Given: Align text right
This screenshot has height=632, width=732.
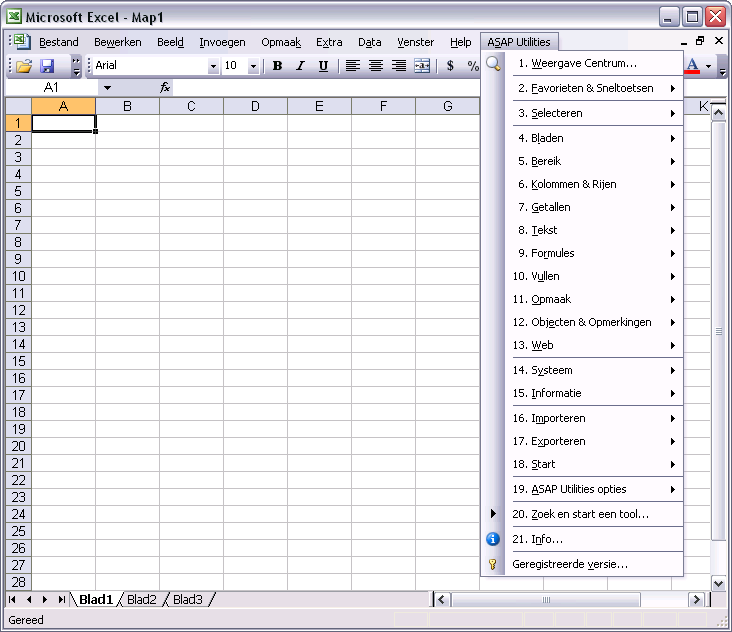Looking at the screenshot, I should point(399,66).
